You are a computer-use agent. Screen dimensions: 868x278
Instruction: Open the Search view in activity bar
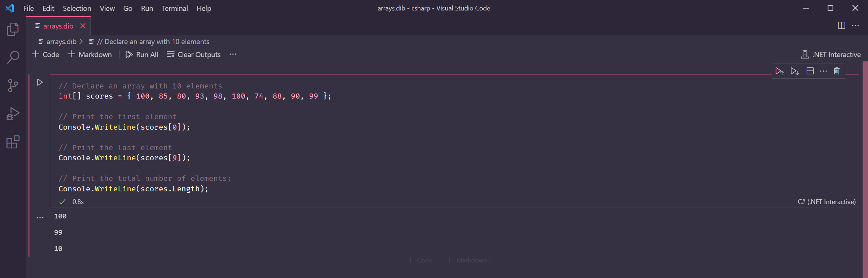[13, 57]
